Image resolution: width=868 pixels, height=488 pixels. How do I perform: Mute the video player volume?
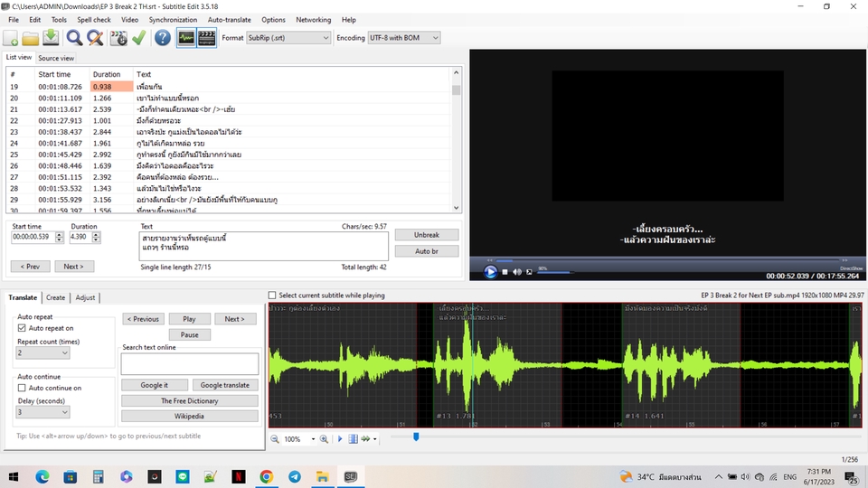pyautogui.click(x=517, y=272)
